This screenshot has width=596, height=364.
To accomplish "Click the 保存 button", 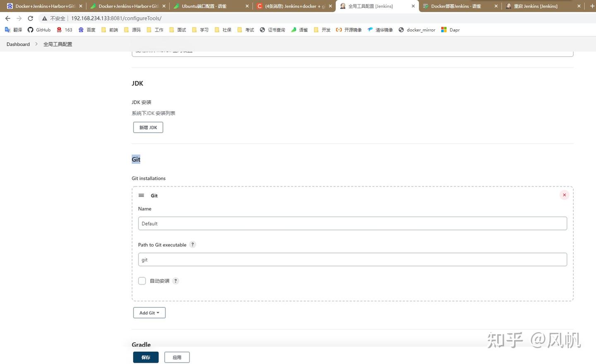I will click(x=145, y=357).
